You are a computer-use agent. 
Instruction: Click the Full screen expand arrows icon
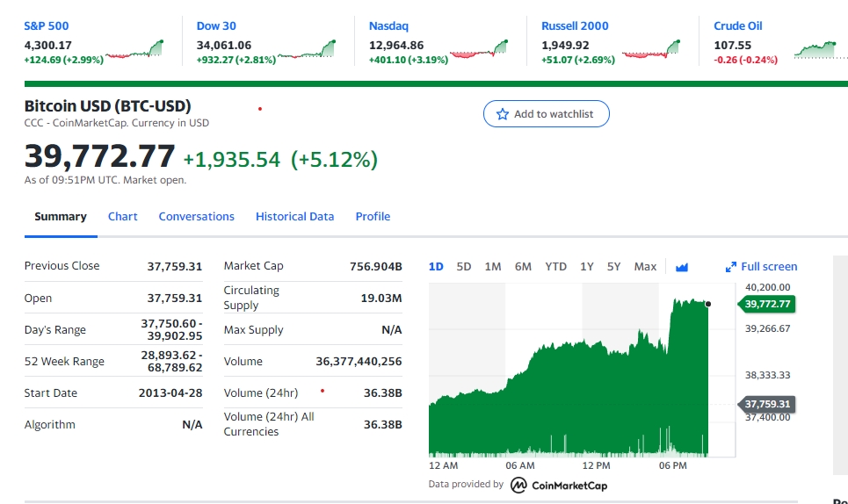pos(730,267)
